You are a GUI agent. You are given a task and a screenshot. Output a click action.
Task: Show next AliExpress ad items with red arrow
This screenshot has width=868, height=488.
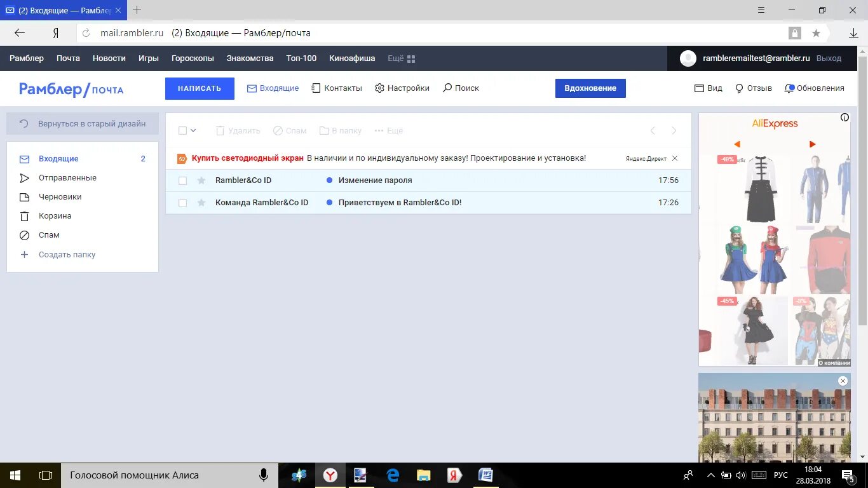coord(812,144)
